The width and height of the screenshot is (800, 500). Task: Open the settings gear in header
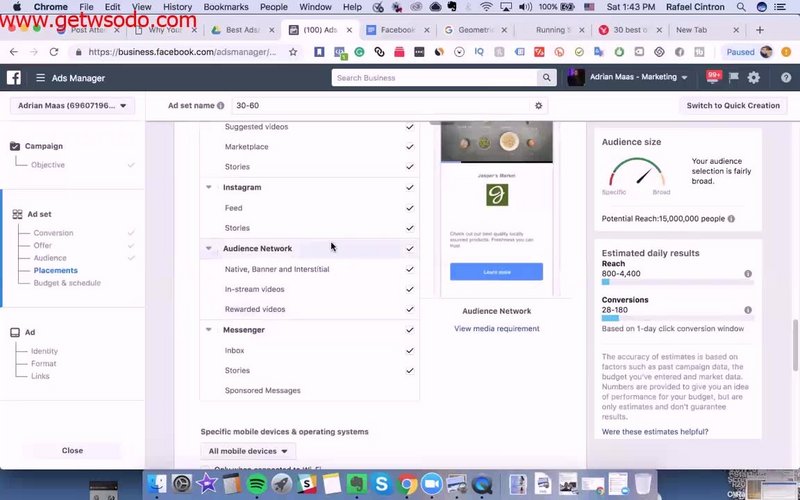click(x=754, y=78)
